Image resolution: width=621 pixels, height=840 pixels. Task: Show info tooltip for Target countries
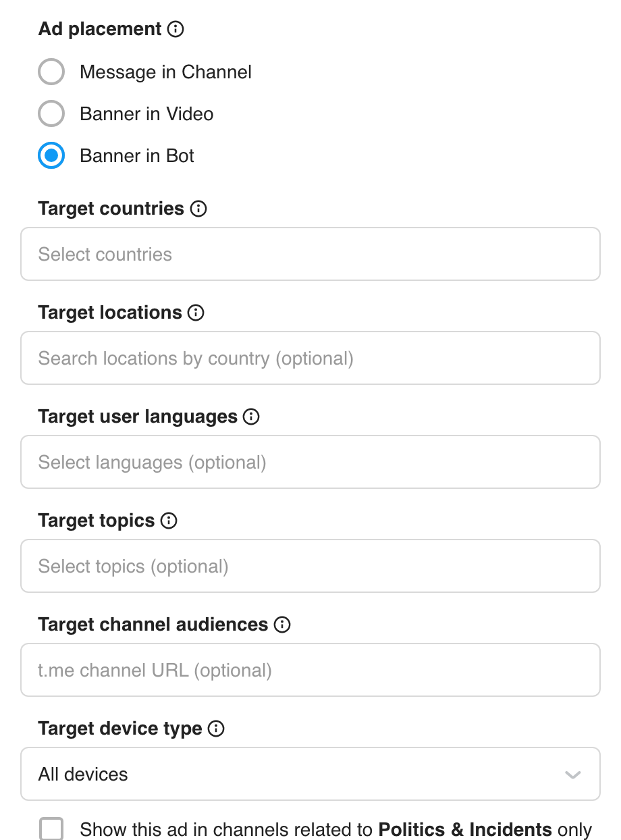coord(198,209)
